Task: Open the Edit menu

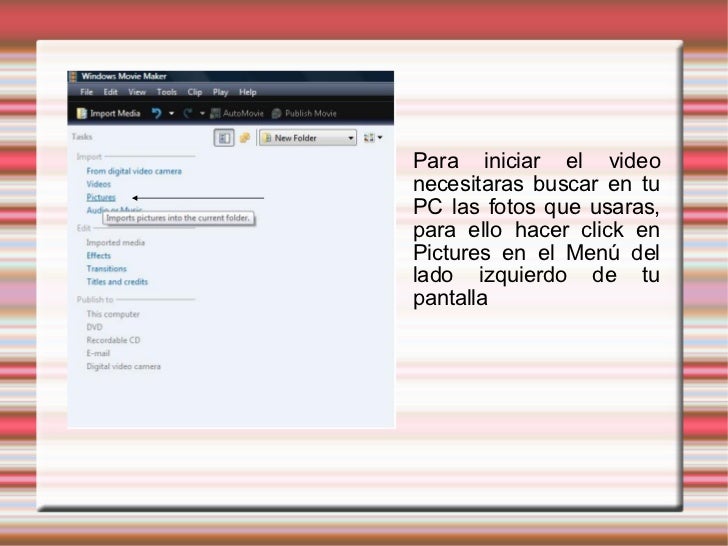Action: (110, 92)
